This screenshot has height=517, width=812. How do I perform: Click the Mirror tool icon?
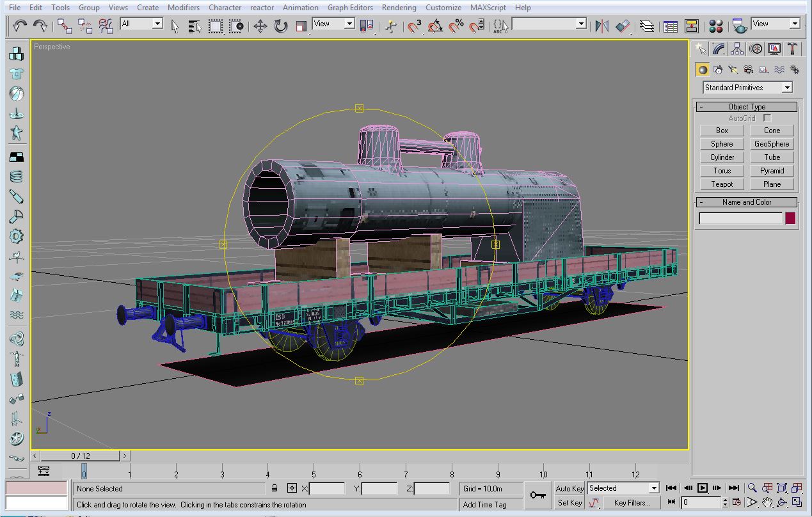pyautogui.click(x=601, y=26)
